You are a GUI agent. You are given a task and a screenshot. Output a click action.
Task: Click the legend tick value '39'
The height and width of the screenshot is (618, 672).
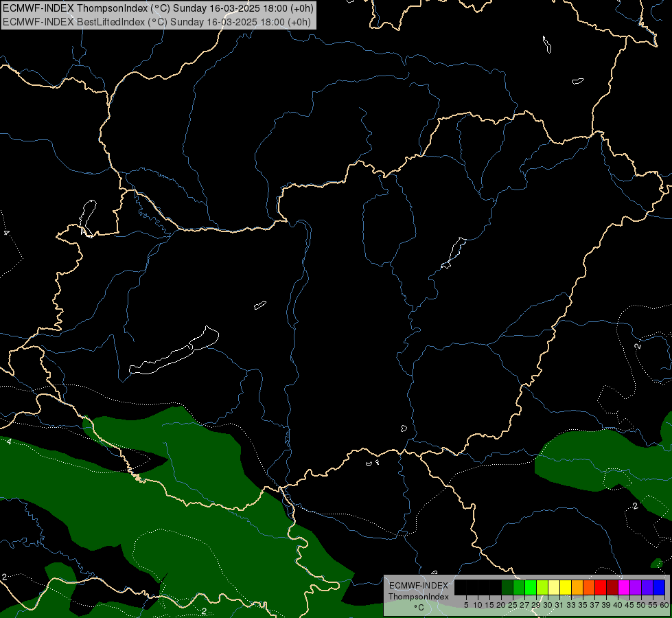[606, 605]
